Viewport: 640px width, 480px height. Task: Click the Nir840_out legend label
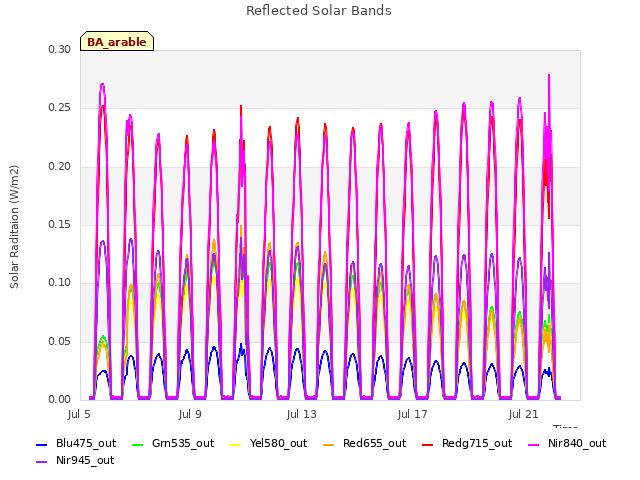coord(577,443)
